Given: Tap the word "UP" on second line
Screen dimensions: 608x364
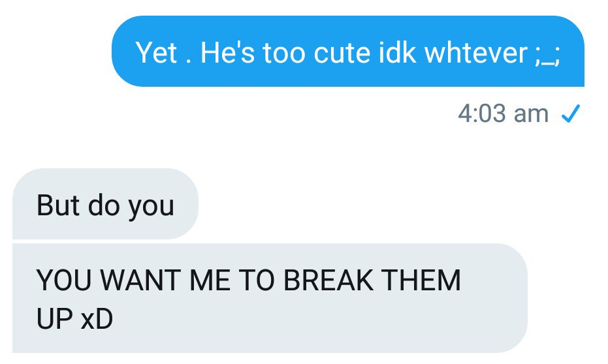Looking at the screenshot, I should click(x=55, y=319).
